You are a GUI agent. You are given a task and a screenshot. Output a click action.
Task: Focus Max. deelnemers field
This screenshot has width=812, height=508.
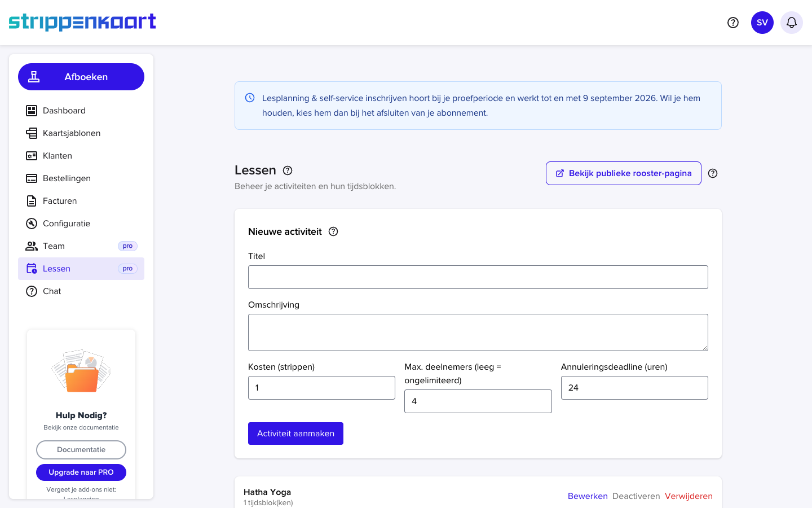click(478, 401)
